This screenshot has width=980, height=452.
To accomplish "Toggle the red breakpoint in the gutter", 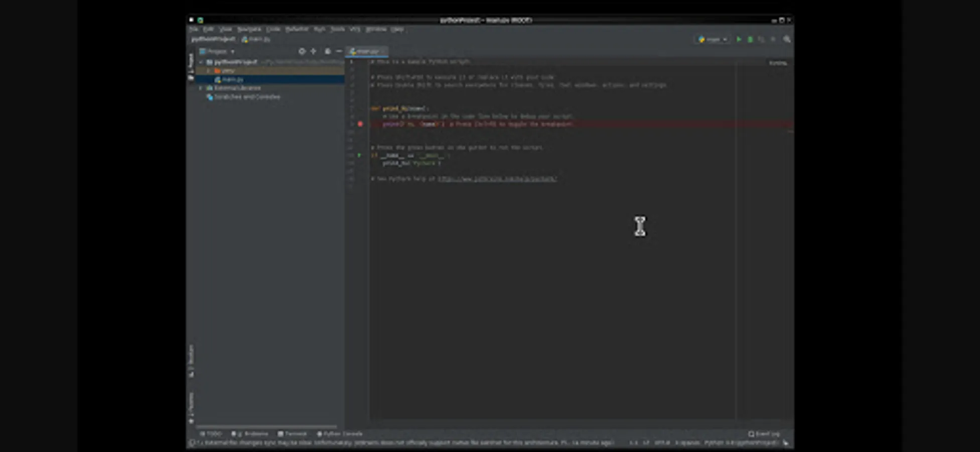I will 360,124.
